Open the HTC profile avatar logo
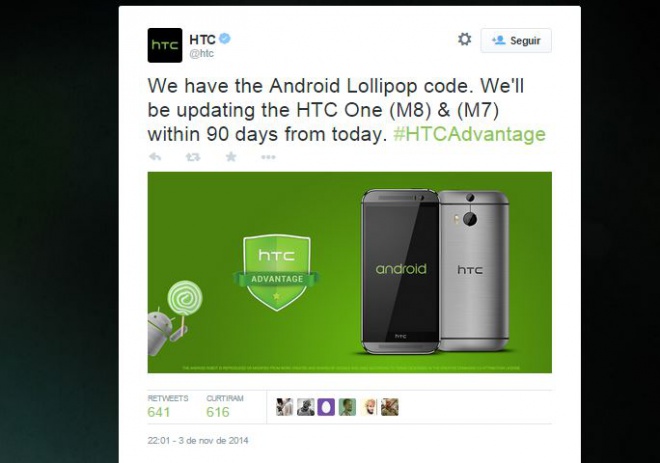The width and height of the screenshot is (660, 463). pyautogui.click(x=165, y=45)
